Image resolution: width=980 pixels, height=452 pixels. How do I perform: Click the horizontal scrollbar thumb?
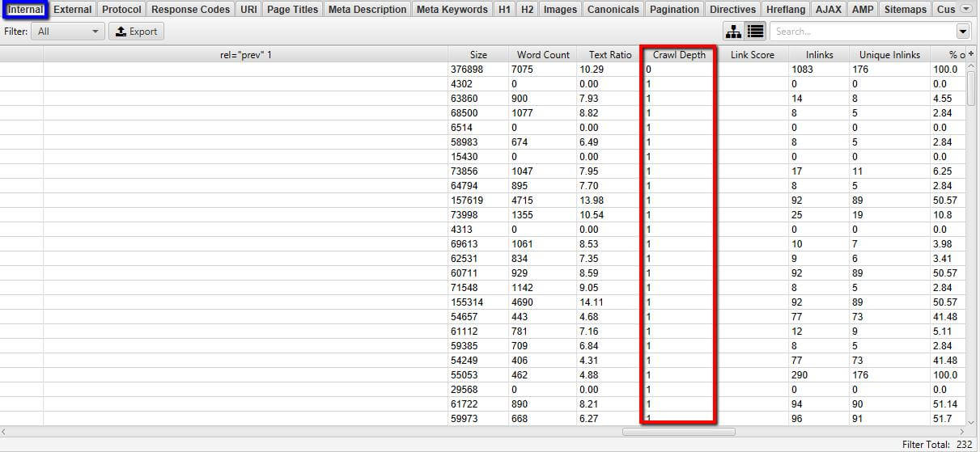678,432
